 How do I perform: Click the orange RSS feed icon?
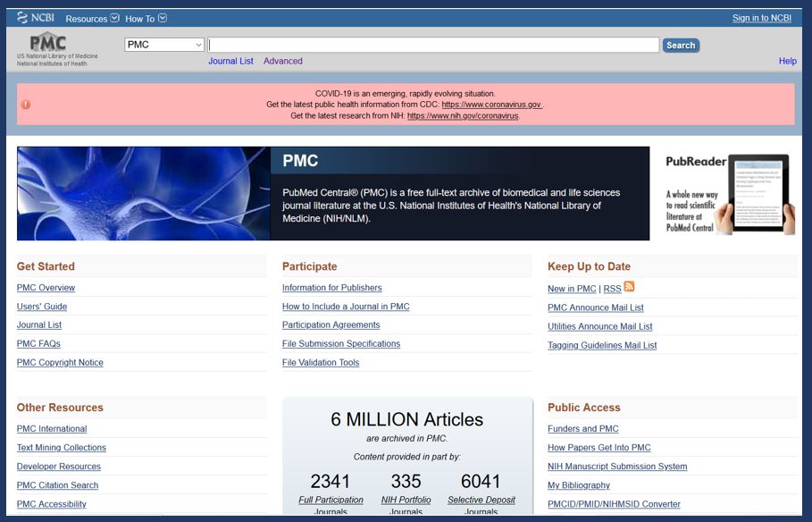[x=630, y=287]
